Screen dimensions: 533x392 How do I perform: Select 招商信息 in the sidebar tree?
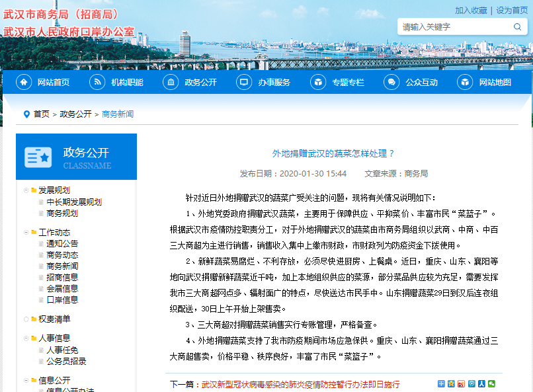pos(62,277)
